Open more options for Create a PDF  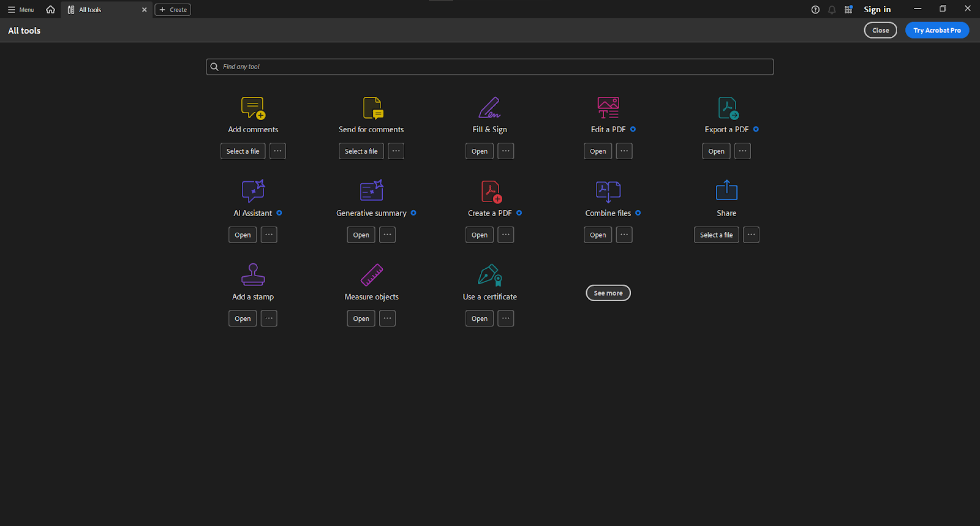tap(506, 235)
